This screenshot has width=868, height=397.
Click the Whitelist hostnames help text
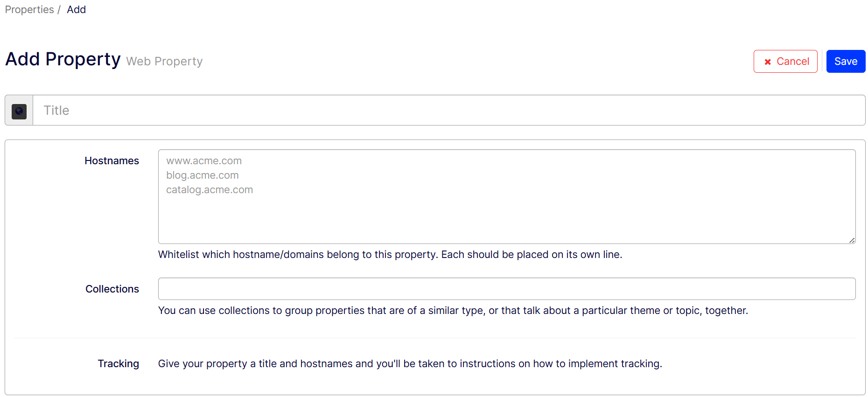point(390,255)
